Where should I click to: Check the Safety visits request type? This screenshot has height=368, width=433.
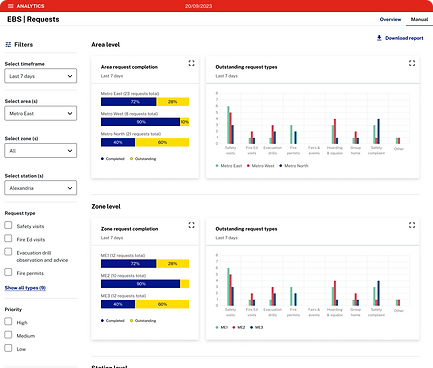(x=8, y=225)
